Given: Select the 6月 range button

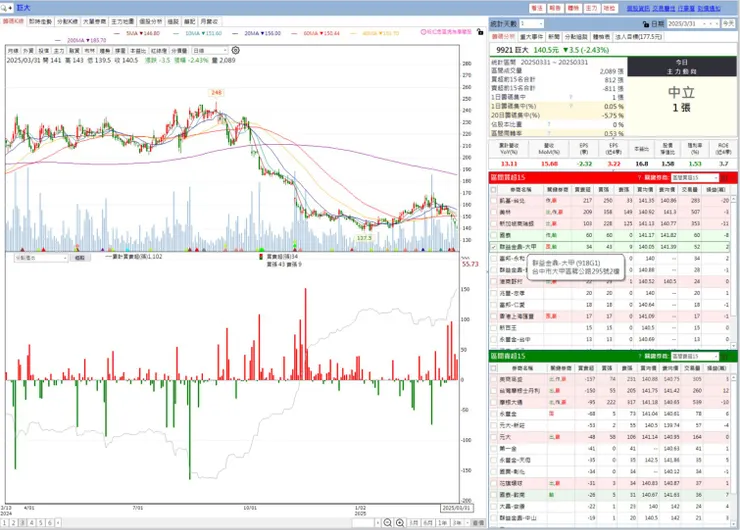Looking at the screenshot, I should pyautogui.click(x=428, y=522).
